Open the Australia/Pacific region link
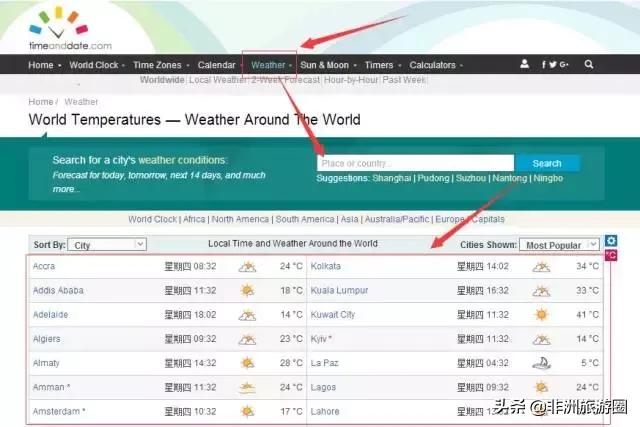This screenshot has width=640, height=427. [397, 219]
